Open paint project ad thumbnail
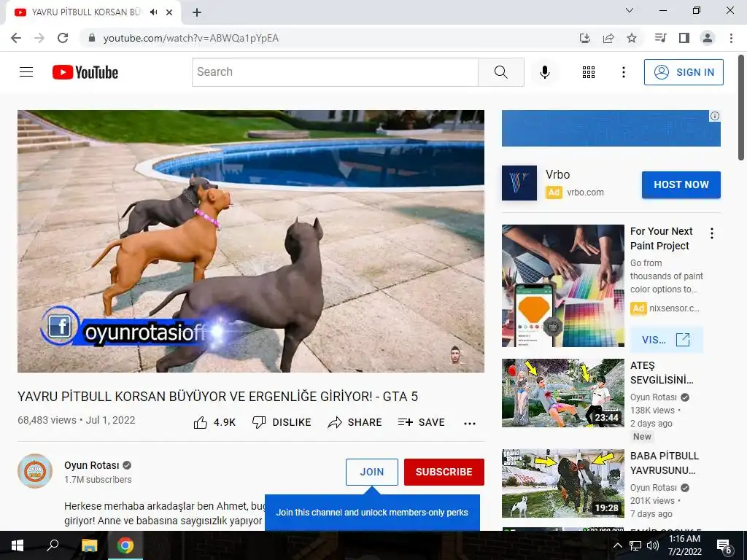Image resolution: width=747 pixels, height=560 pixels. [562, 286]
